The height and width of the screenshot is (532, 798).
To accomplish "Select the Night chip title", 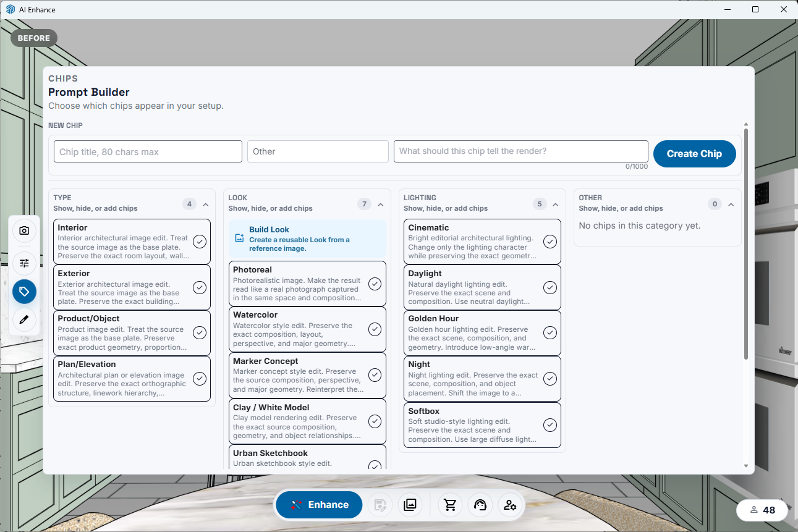I will click(x=419, y=365).
